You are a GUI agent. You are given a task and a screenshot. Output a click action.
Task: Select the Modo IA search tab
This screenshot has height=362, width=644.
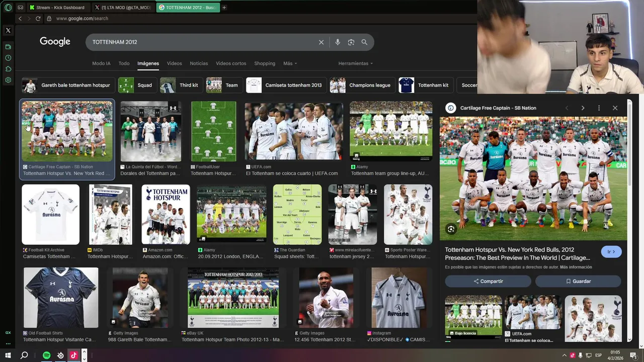pyautogui.click(x=101, y=64)
